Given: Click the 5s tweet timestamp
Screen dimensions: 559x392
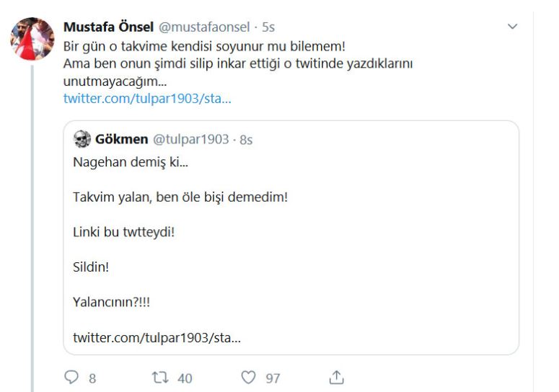Looking at the screenshot, I should (268, 27).
